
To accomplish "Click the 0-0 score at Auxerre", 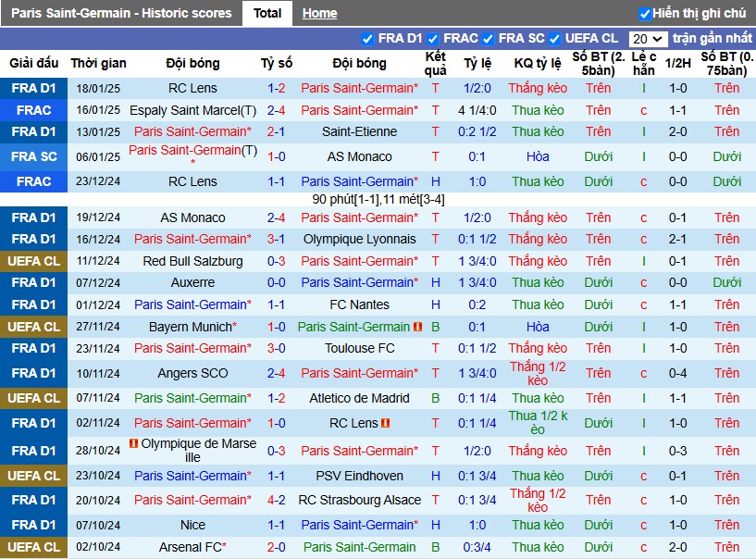I will click(277, 282).
